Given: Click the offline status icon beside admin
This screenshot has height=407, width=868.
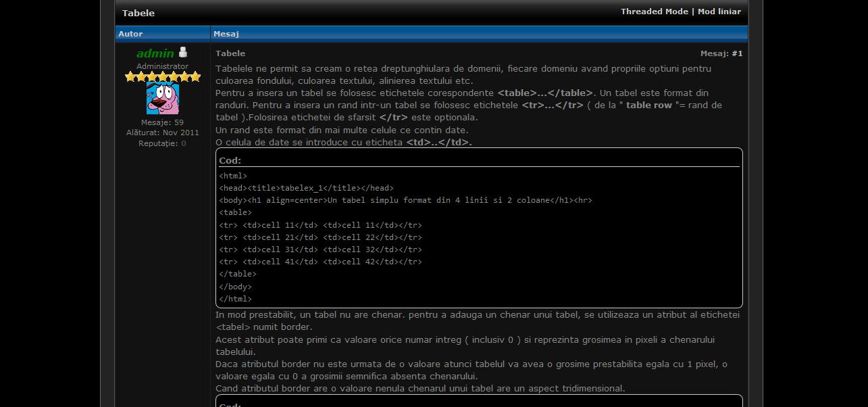Looking at the screenshot, I should [182, 53].
